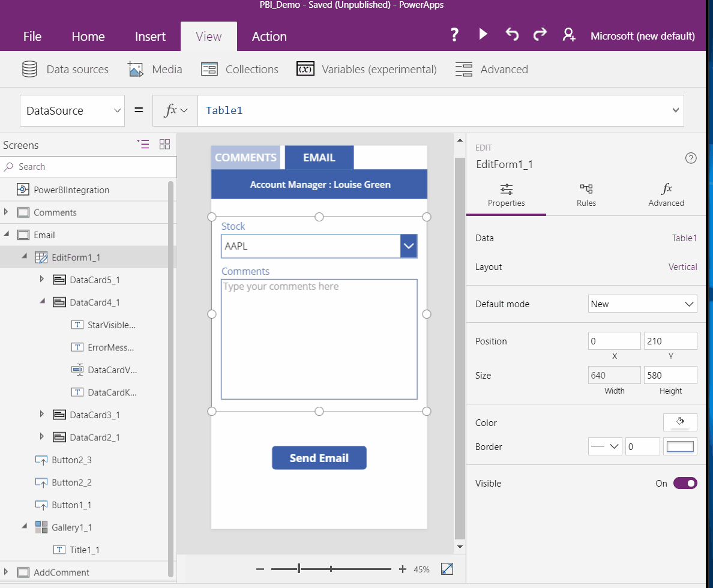Open the Insert ribbon tab
713x588 pixels.
pyautogui.click(x=150, y=37)
